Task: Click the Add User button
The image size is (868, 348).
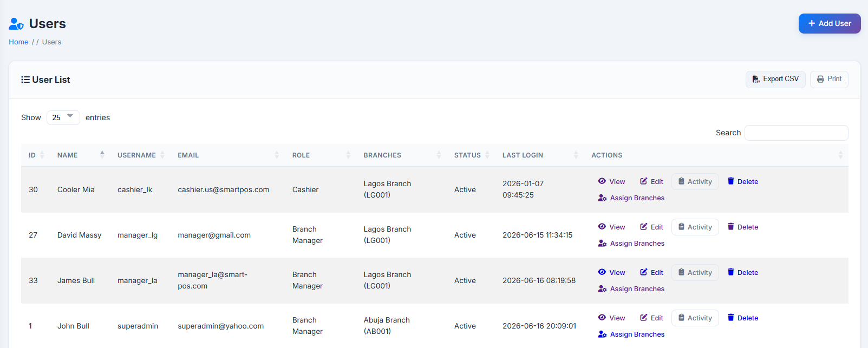Action: pos(830,23)
